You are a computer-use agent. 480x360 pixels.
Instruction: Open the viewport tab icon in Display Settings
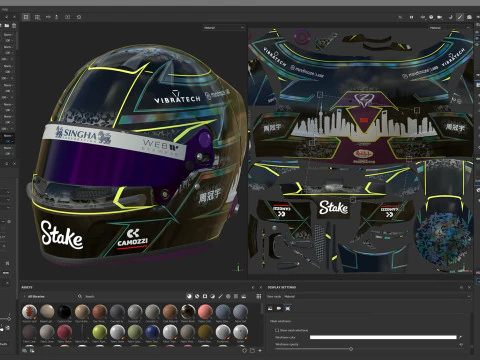[x=288, y=308]
